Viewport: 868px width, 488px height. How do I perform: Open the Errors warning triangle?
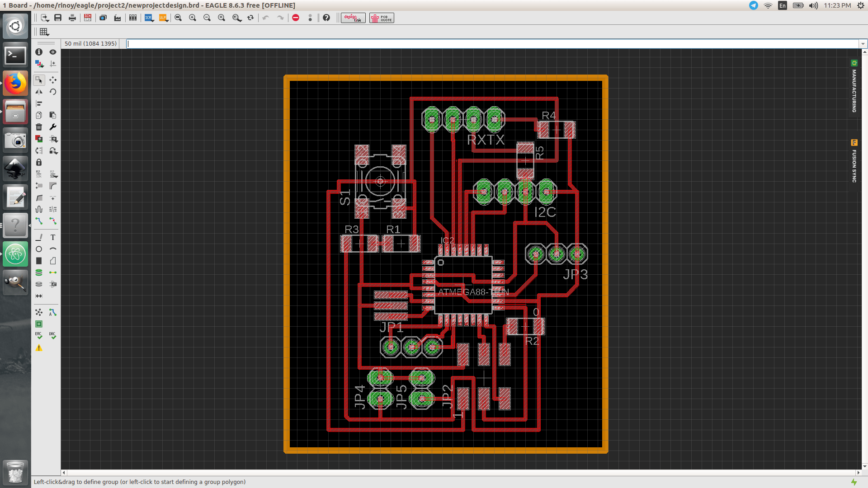point(39,348)
